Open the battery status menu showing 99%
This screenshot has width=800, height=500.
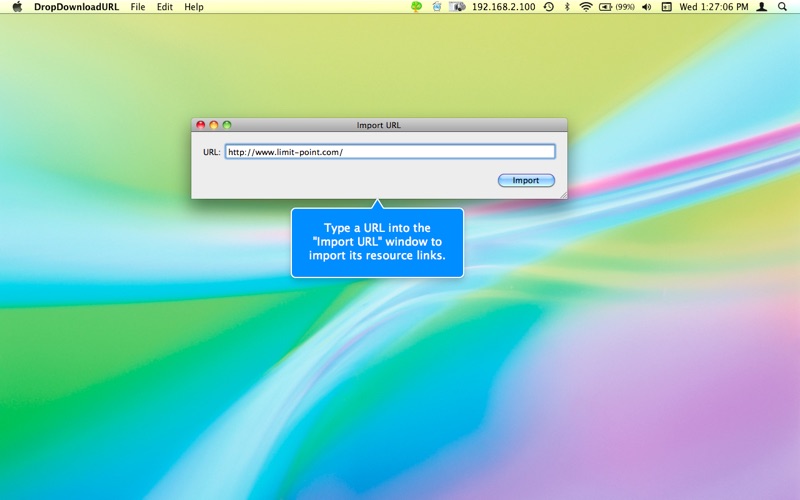[616, 7]
